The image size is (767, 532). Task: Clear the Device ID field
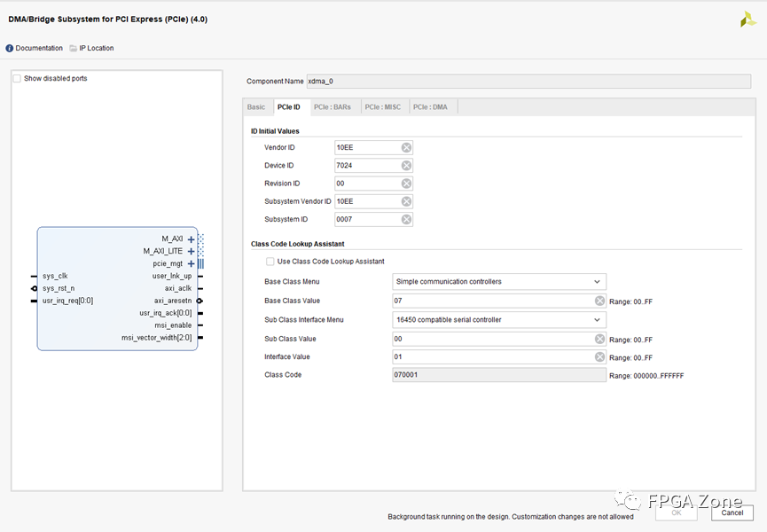pyautogui.click(x=406, y=166)
